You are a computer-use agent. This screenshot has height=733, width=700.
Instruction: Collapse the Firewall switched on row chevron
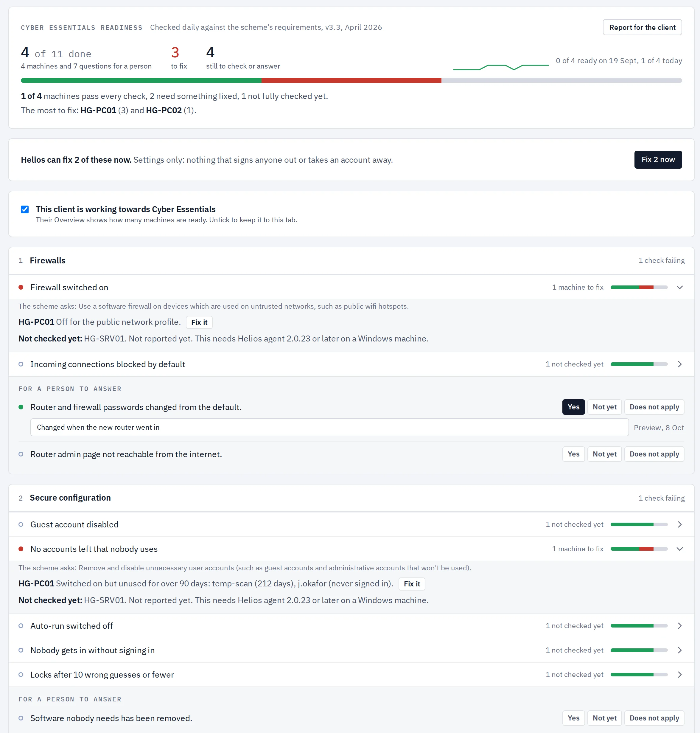coord(679,287)
